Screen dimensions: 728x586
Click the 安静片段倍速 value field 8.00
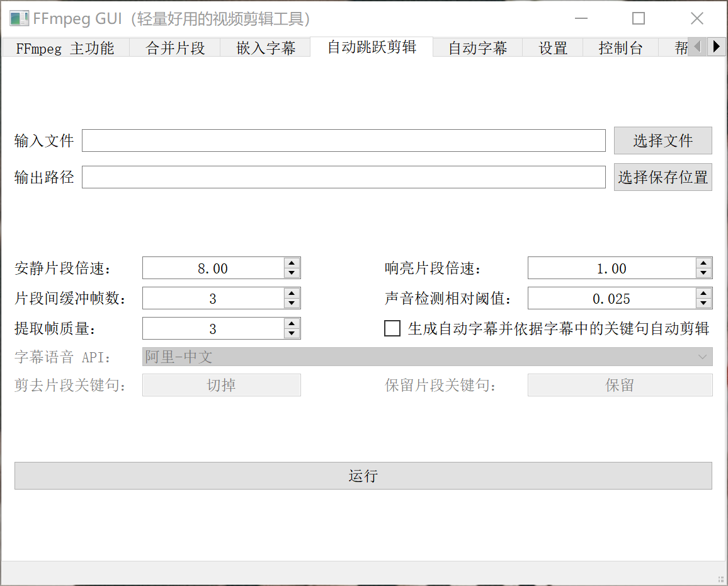[x=213, y=268]
